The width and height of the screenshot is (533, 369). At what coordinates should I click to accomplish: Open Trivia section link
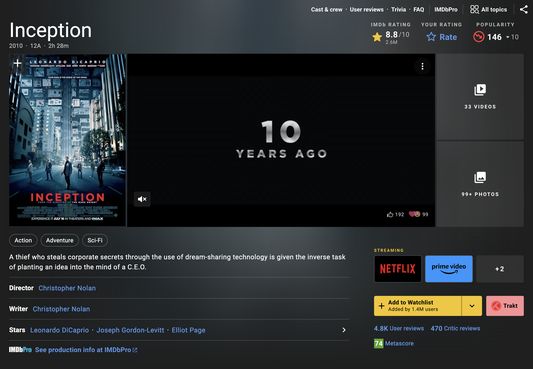[x=398, y=10]
